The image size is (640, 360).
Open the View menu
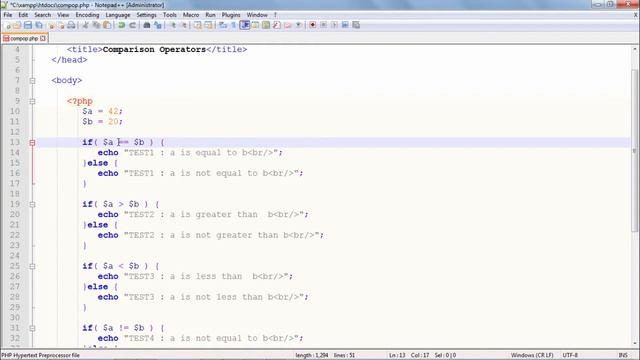coord(63,15)
